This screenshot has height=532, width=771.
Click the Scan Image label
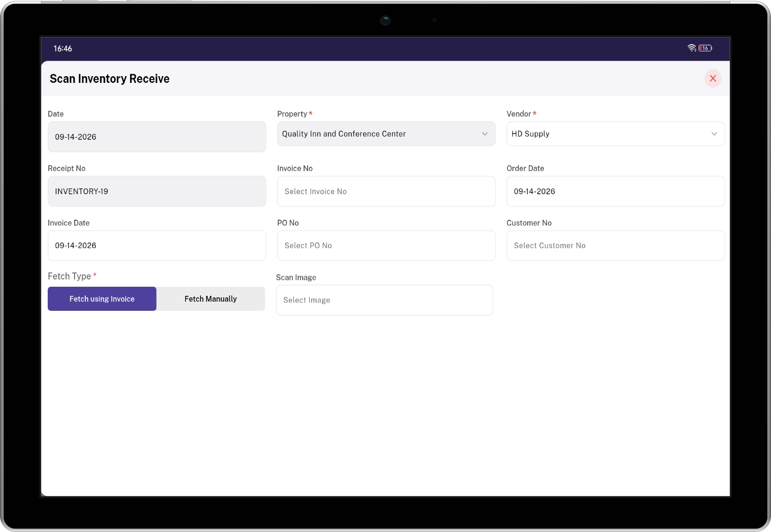point(296,278)
